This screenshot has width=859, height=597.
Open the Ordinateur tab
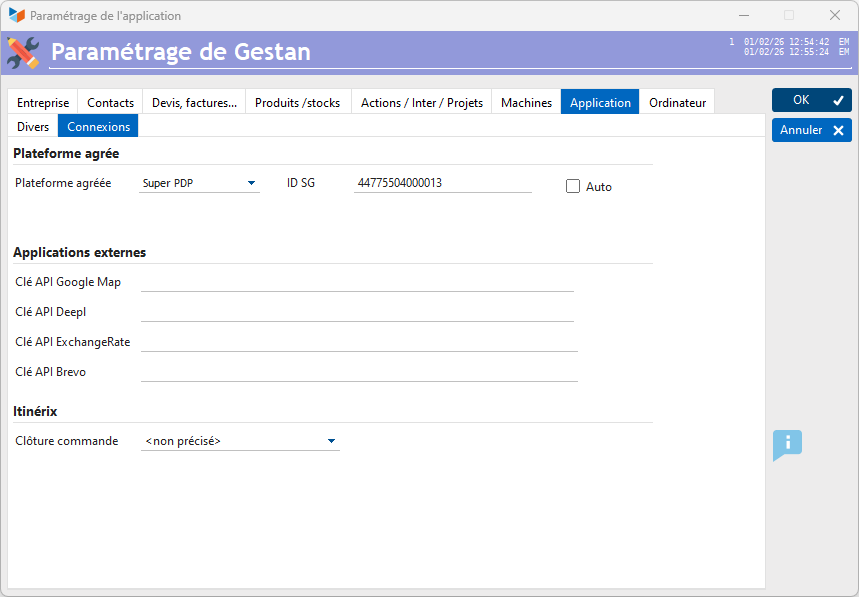(677, 102)
